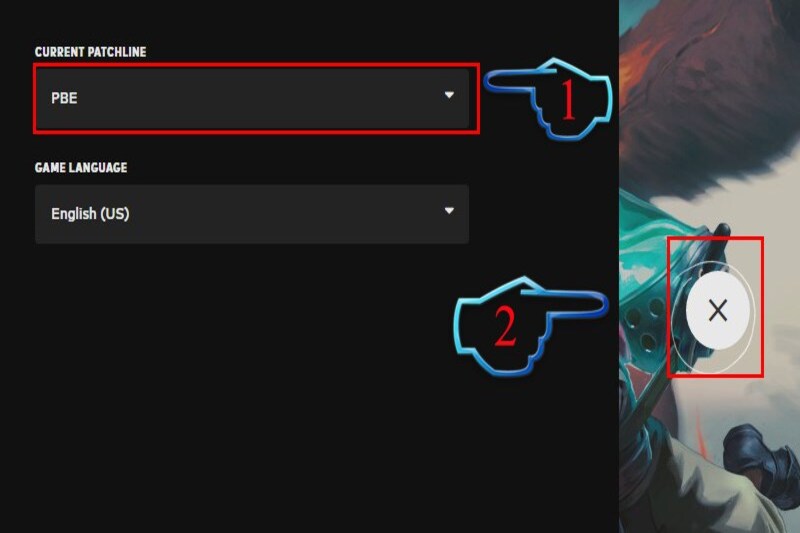Click the arrow beside English (US)
Screen dimensions: 800x533
[449, 210]
